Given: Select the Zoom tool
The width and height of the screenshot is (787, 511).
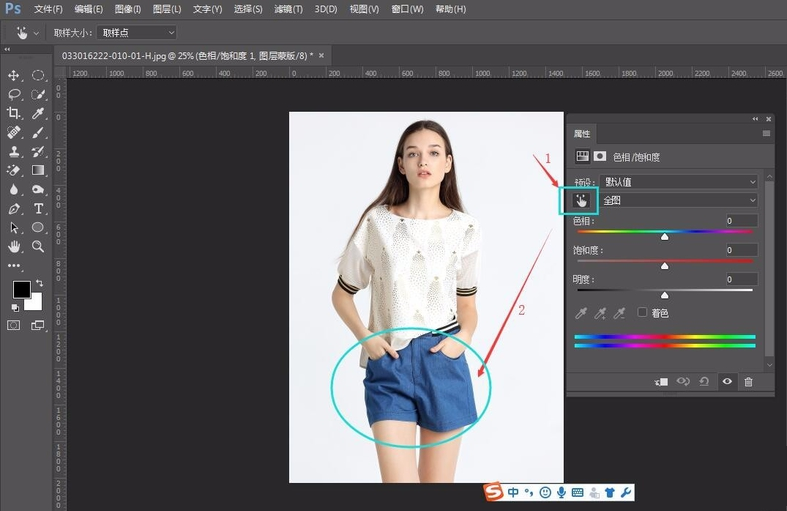Looking at the screenshot, I should pos(38,246).
